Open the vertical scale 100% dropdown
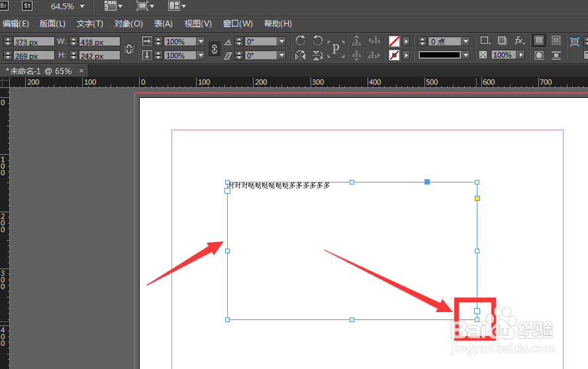This screenshot has height=369, width=588. [x=201, y=55]
